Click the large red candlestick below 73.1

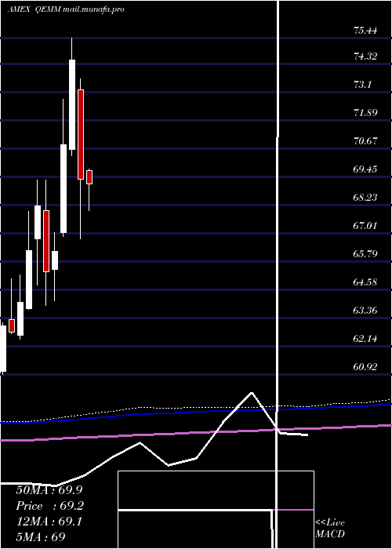point(81,134)
